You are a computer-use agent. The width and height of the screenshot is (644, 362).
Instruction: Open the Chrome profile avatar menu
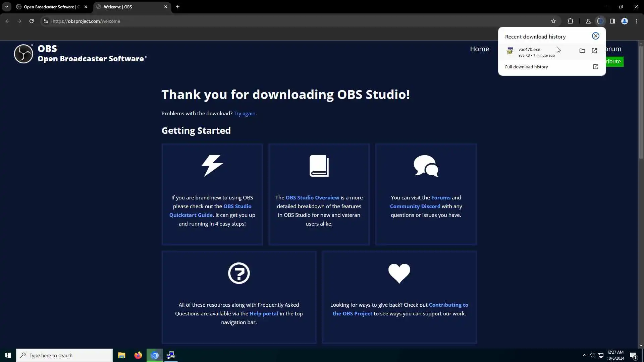pos(624,21)
